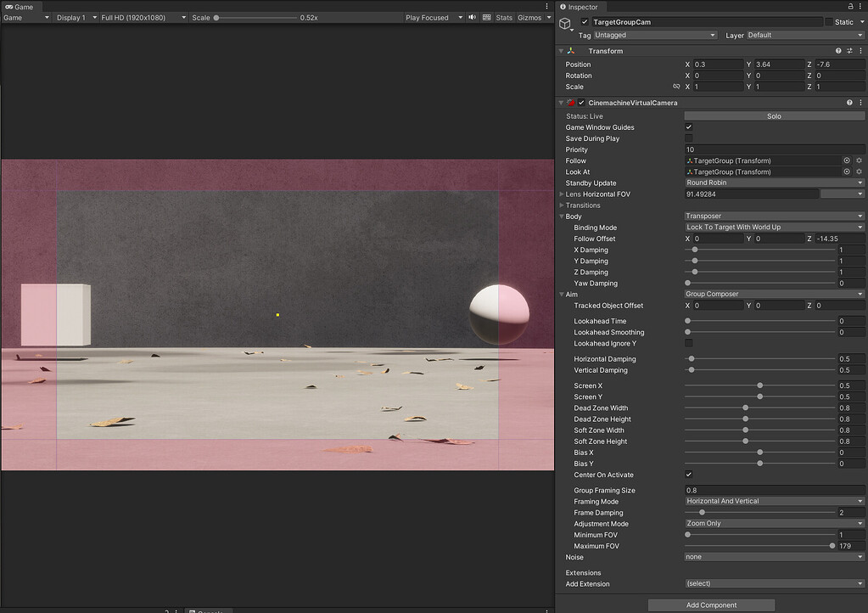Disable Game Window Guides
Viewport: 868px width, 613px height.
(689, 127)
